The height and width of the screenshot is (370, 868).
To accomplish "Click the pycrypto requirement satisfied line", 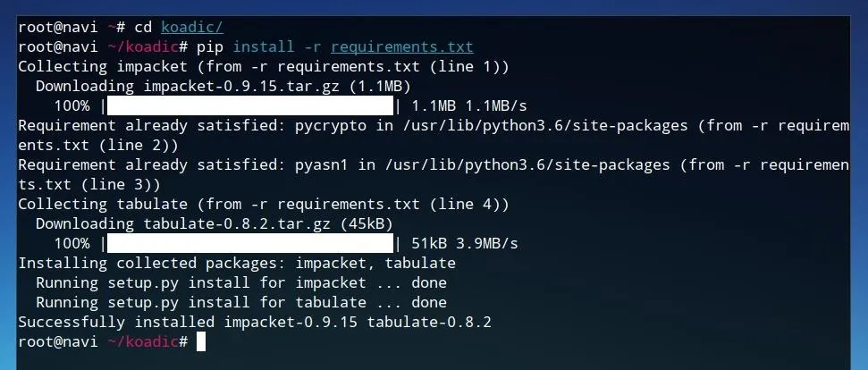I will [x=434, y=136].
